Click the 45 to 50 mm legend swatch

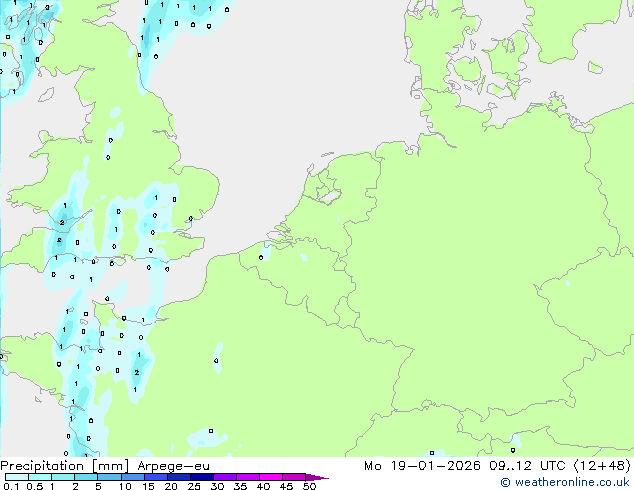coord(294,477)
